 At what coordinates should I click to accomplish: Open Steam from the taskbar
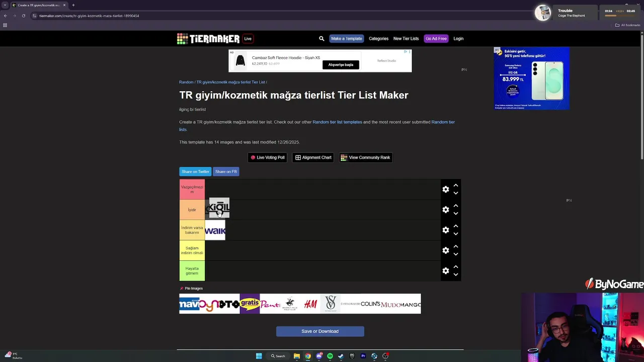tap(341, 356)
